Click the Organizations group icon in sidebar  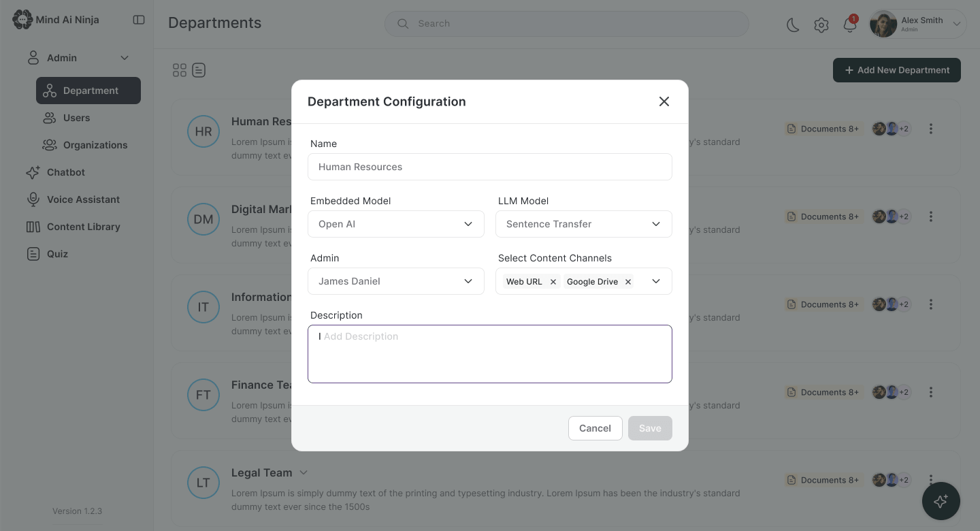[x=49, y=145]
